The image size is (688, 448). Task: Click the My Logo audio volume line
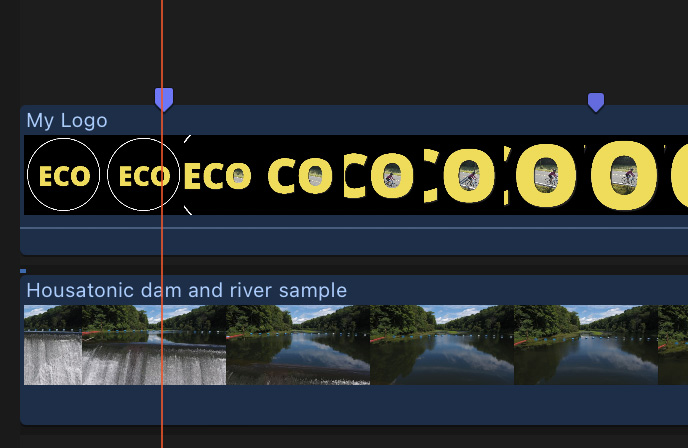pos(354,228)
